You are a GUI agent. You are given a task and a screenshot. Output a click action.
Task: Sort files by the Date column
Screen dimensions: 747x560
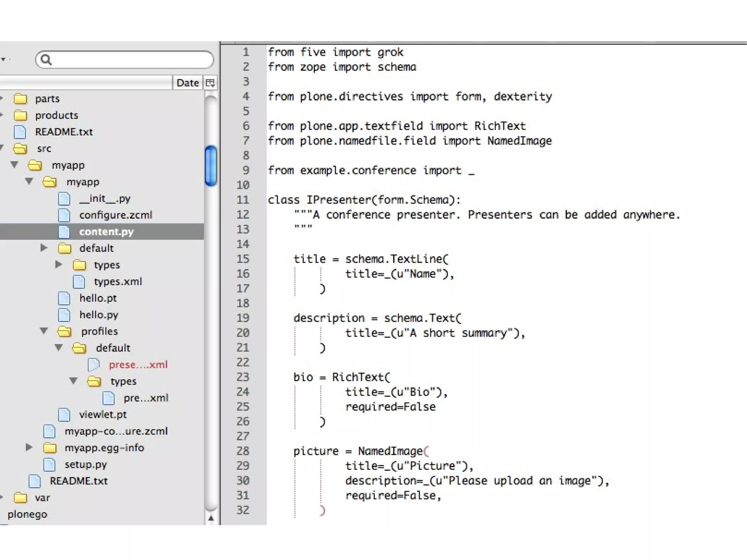[x=187, y=83]
